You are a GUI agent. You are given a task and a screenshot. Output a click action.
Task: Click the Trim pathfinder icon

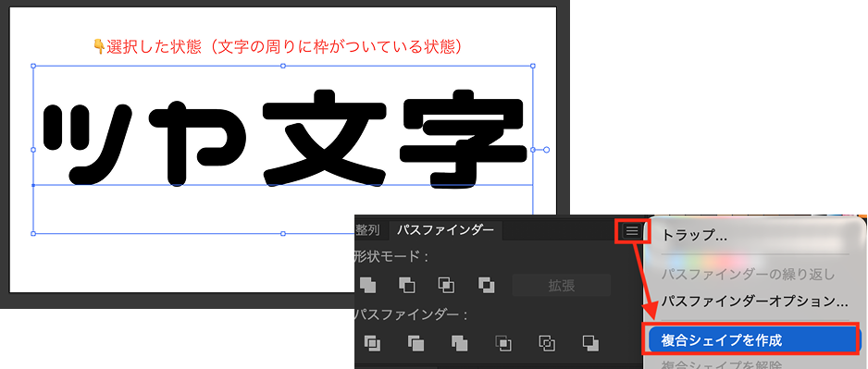415,343
